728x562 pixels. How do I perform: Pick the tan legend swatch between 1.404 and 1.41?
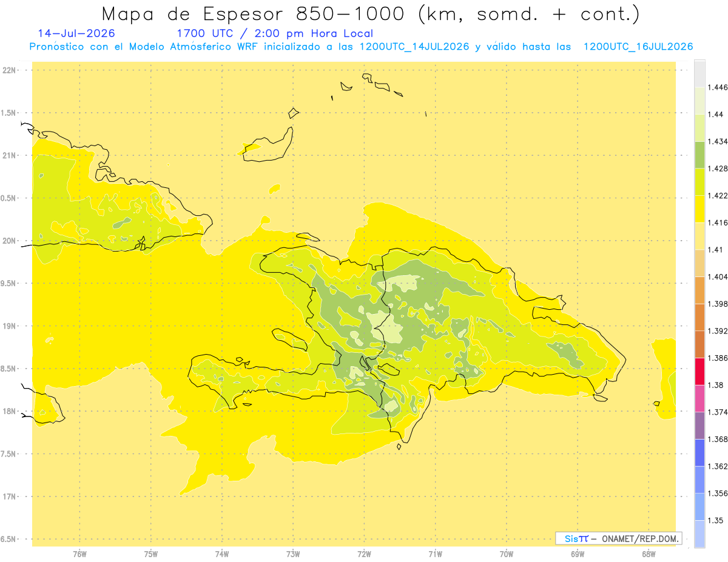click(x=699, y=263)
